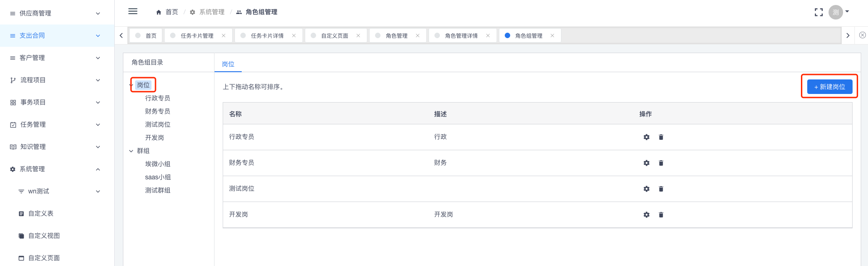The height and width of the screenshot is (266, 868).
Task: Switch to the 角色管理 tab
Action: click(x=397, y=35)
